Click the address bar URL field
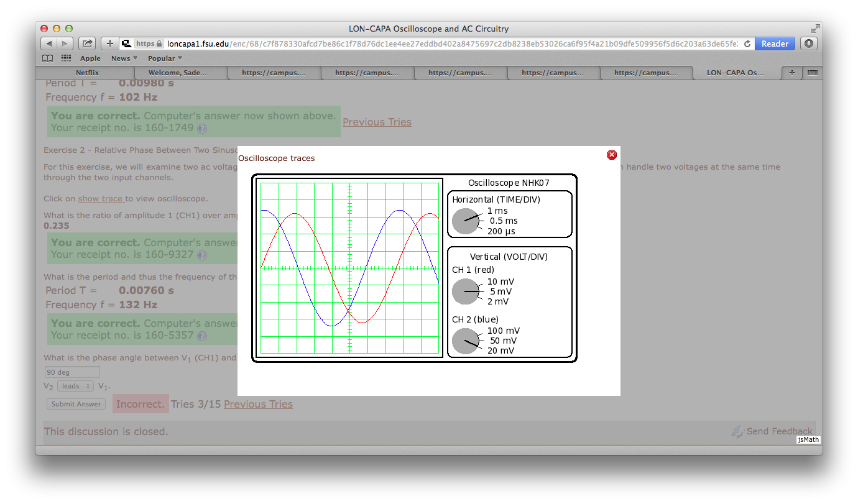This screenshot has height=504, width=858. coord(435,44)
